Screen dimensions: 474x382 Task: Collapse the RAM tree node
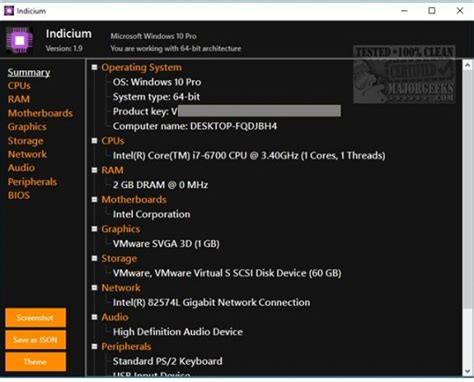[95, 170]
